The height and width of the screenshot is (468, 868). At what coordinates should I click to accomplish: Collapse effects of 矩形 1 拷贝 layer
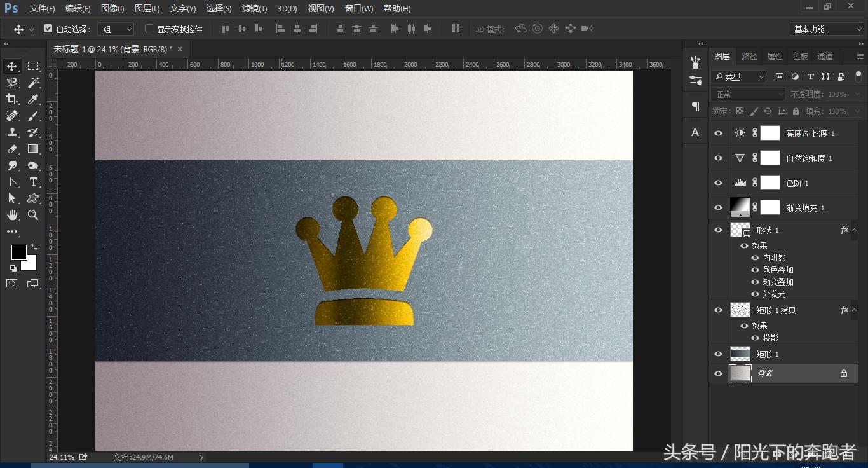click(x=855, y=310)
